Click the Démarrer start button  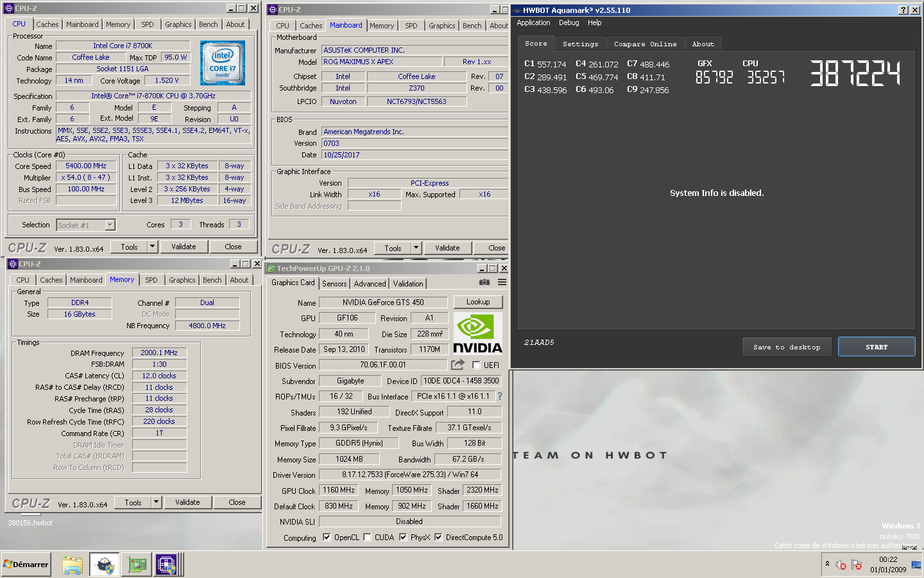click(26, 565)
